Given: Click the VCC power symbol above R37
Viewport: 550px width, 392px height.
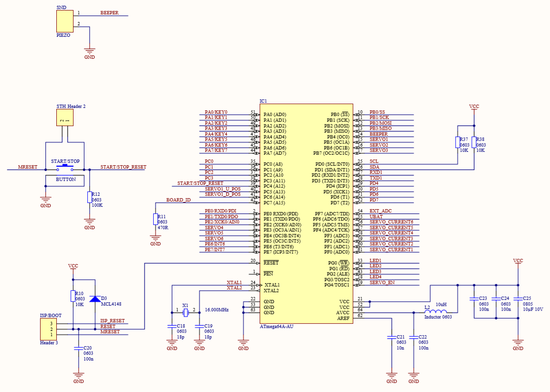Looking at the screenshot, I should (474, 107).
